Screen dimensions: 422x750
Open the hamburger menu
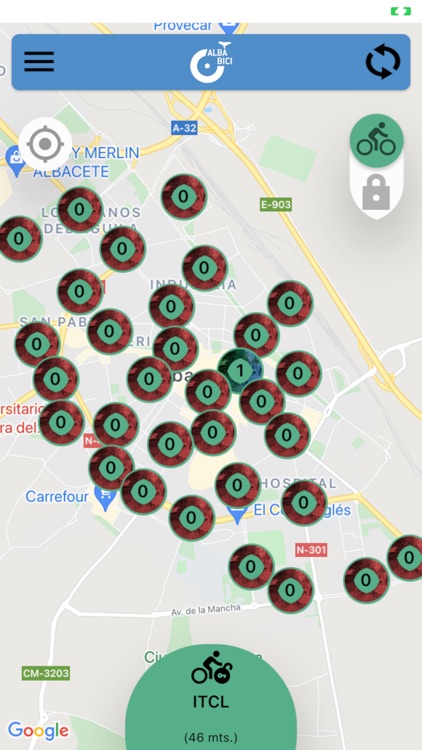point(39,62)
